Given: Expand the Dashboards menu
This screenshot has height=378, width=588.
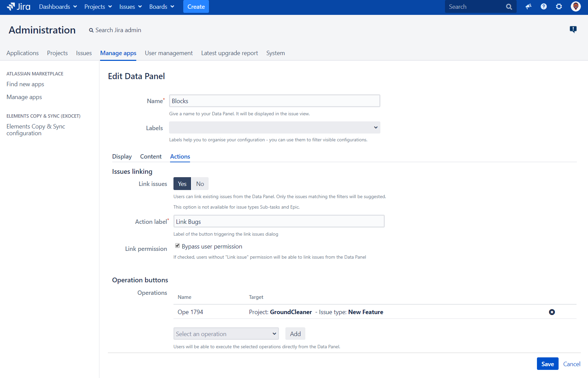Looking at the screenshot, I should coord(58,7).
